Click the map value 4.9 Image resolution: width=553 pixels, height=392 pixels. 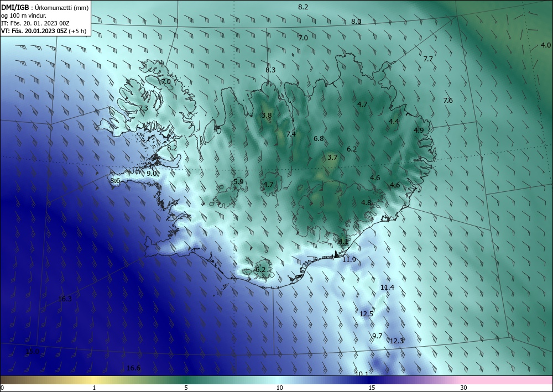pos(419,130)
